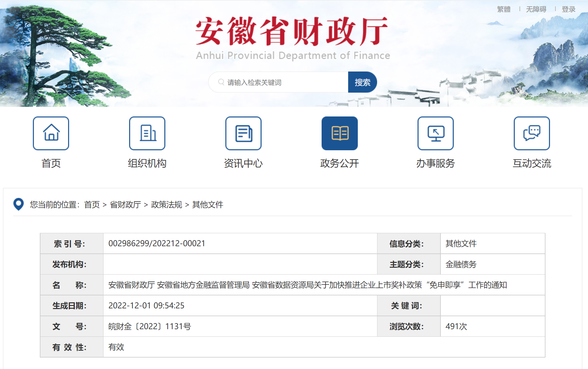Open 其他文件 breadcrumb link
The width and height of the screenshot is (588, 369).
208,205
